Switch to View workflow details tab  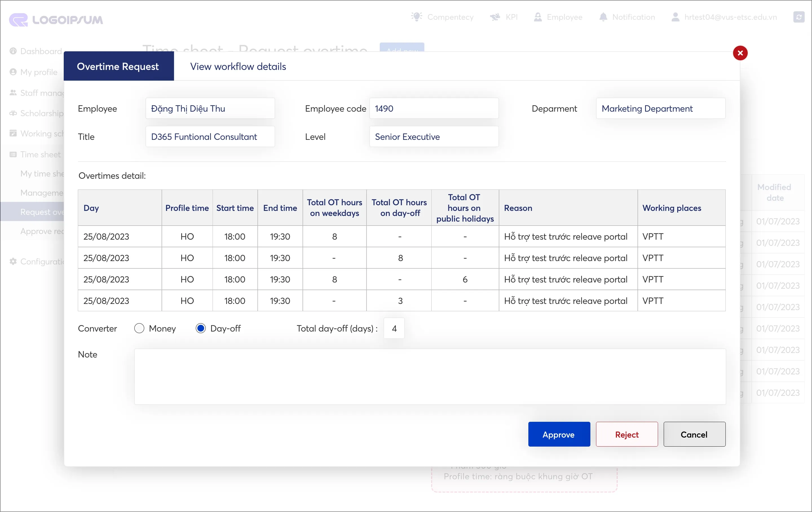click(238, 67)
